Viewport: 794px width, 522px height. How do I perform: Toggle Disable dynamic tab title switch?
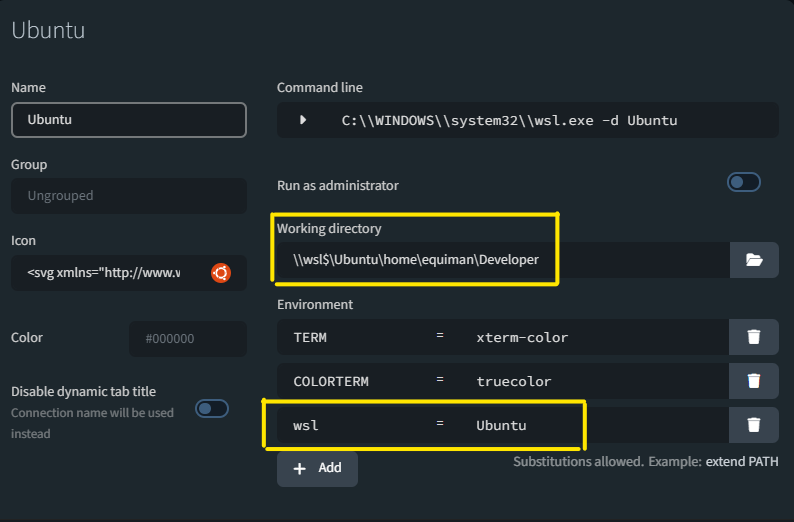pos(212,409)
